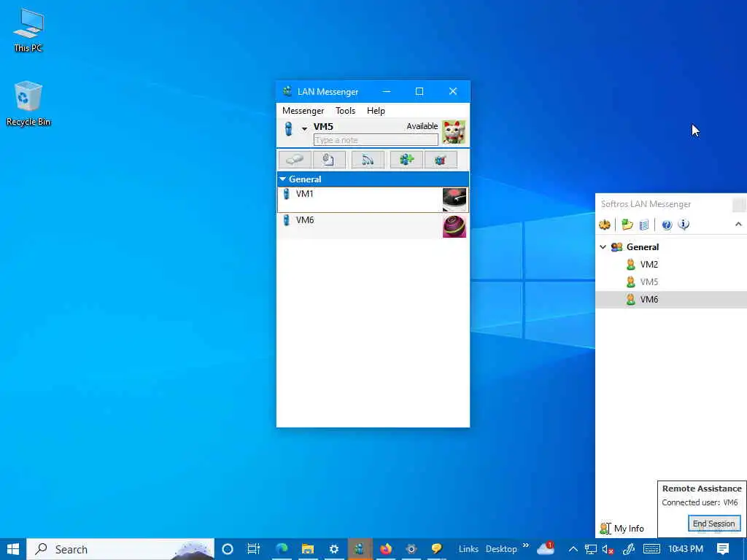Click the VM5 username label
This screenshot has height=560, width=747.
[x=323, y=127]
